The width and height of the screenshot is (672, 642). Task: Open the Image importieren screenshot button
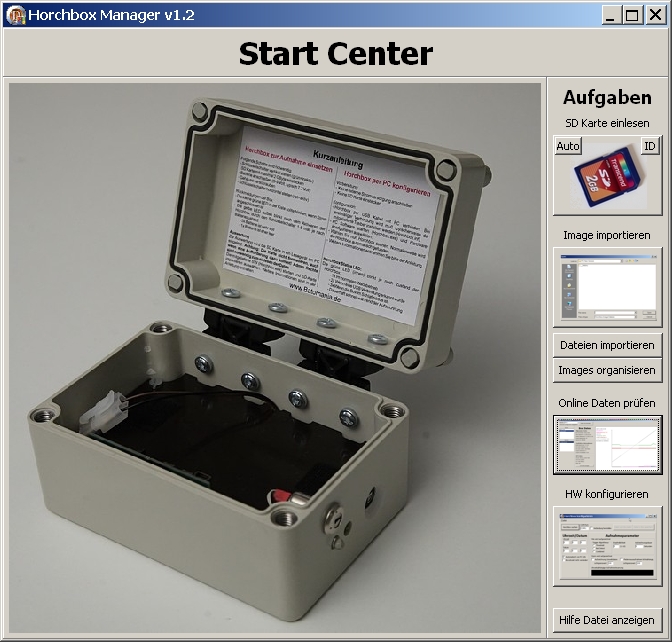pos(607,287)
